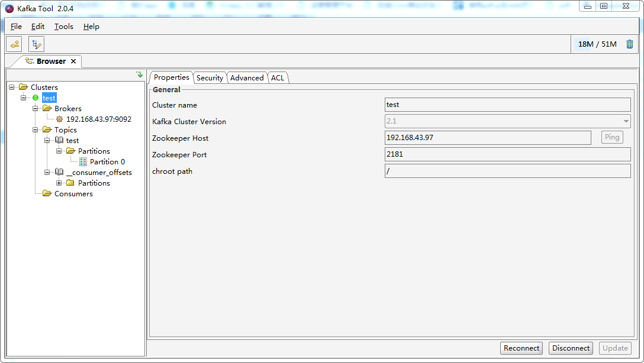The width and height of the screenshot is (644, 363).
Task: Click the Consumers folder icon
Action: [47, 193]
